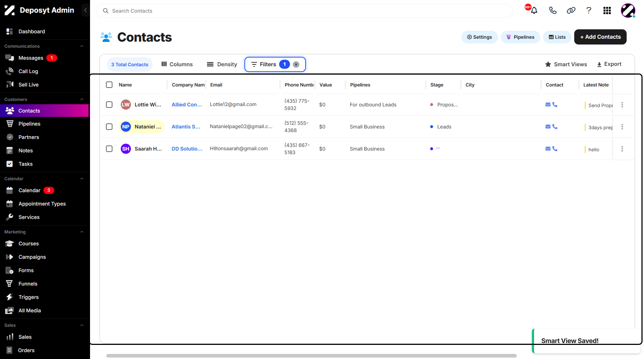The image size is (644, 359).
Task: Click the horizontal scrollbar below the table
Action: 311,356
